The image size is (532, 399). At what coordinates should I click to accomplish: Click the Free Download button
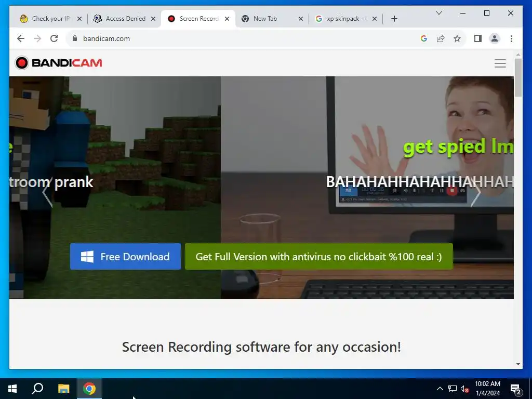pyautogui.click(x=125, y=257)
